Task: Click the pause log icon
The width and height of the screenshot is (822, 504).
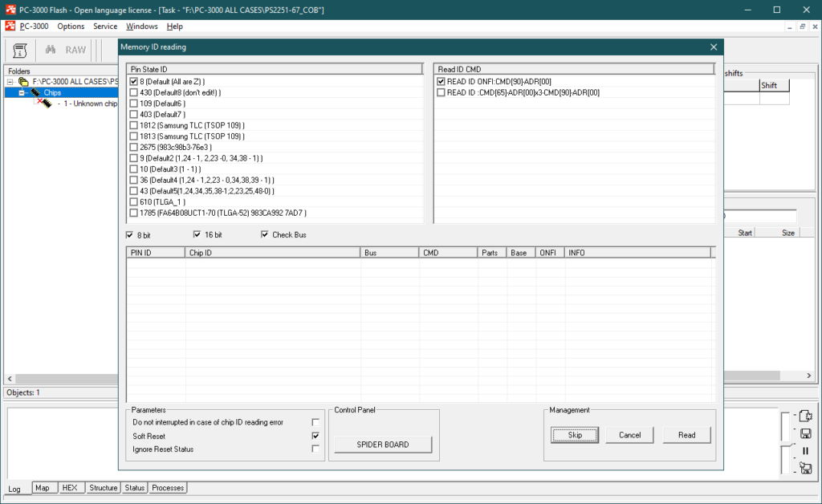Action: click(806, 450)
